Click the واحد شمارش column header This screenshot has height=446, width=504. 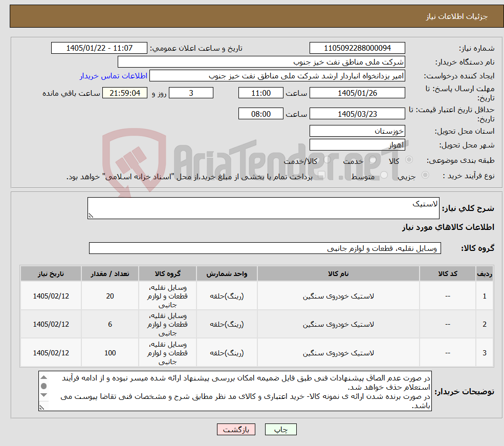[227, 273]
